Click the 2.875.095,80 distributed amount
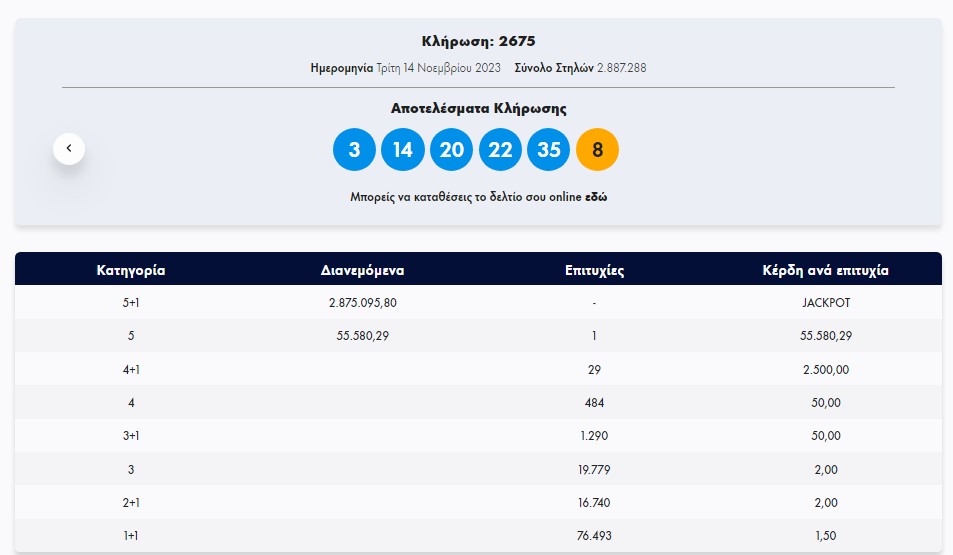The width and height of the screenshot is (953, 555). point(362,302)
